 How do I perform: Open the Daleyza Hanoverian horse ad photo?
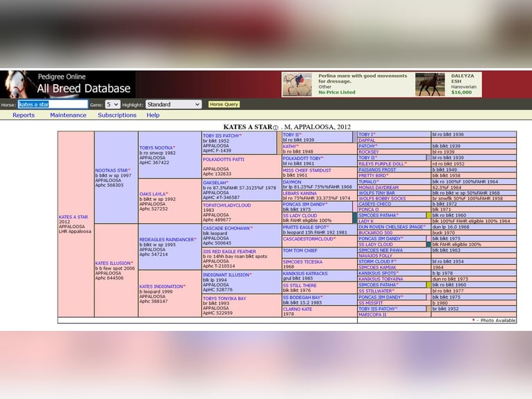[430, 85]
